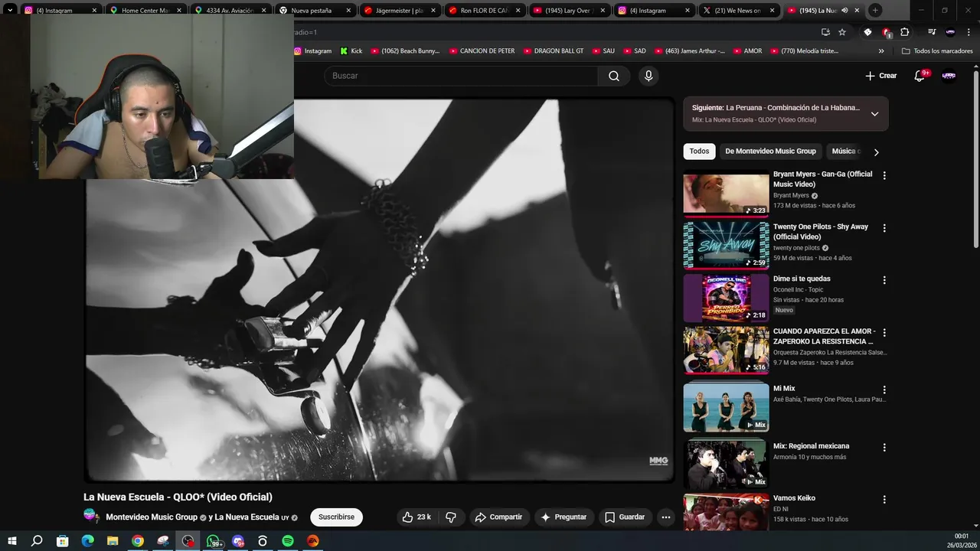Open the tab search dropdown arrow
The height and width of the screenshot is (551, 980).
tap(10, 10)
